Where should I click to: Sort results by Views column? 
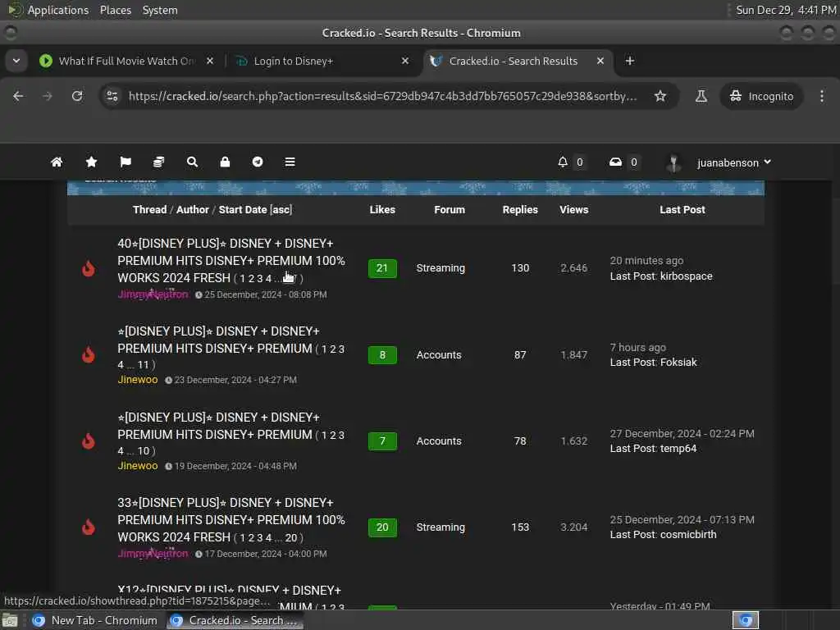click(573, 209)
